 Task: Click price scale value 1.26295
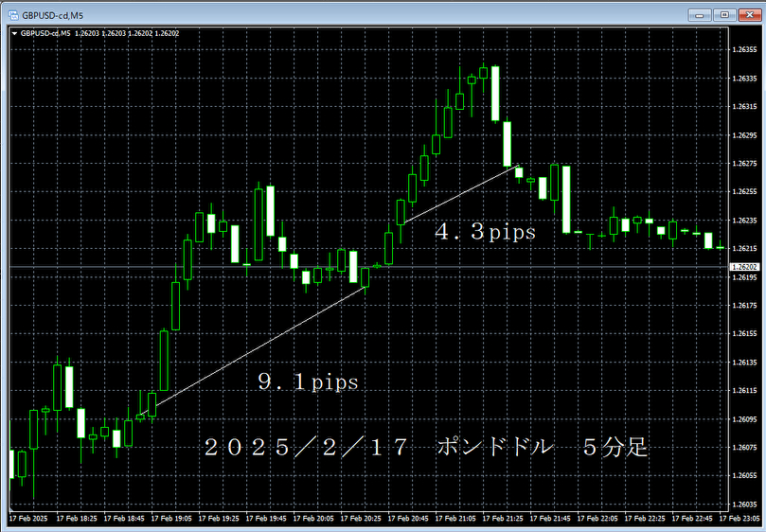744,135
